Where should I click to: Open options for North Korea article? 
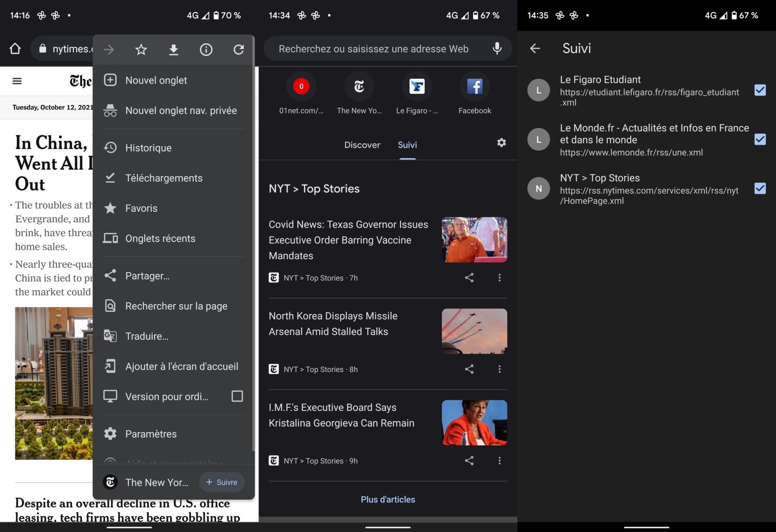click(500, 369)
